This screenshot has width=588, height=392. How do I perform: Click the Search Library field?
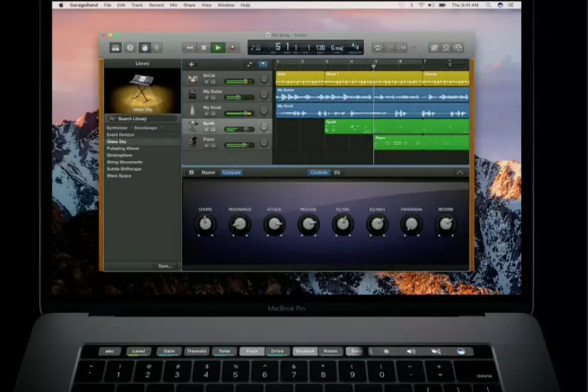coord(143,118)
